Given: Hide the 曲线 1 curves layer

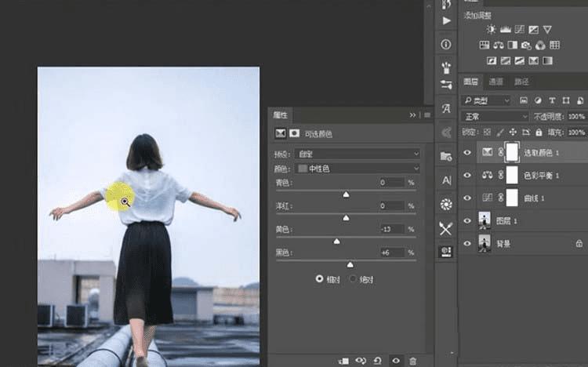Looking at the screenshot, I should click(467, 197).
